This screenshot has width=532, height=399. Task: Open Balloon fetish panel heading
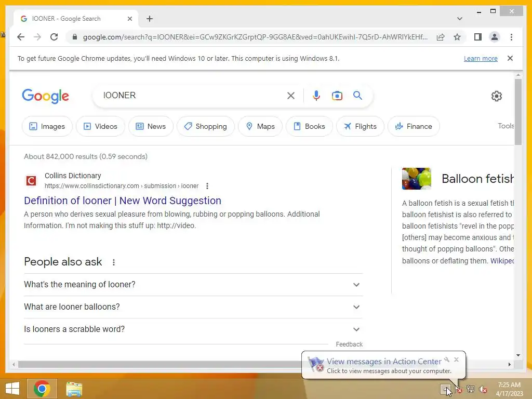coord(477,179)
